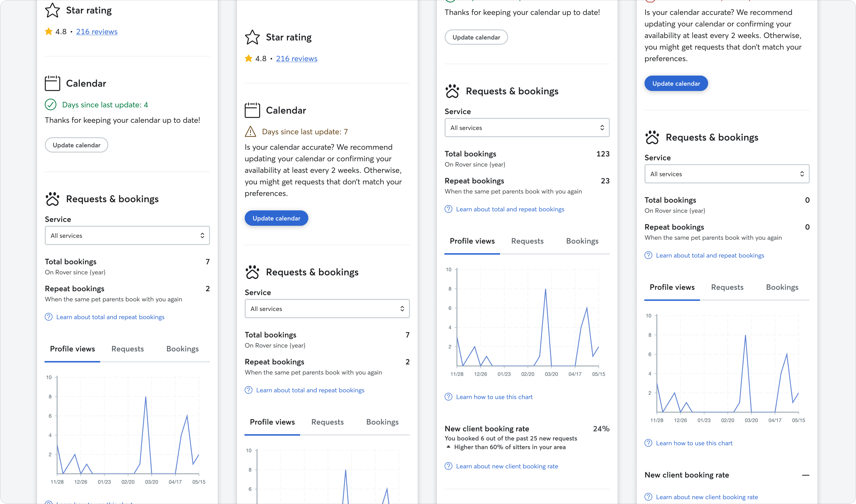Click the Repeat bookings value 23
Viewport: 856px width, 504px height.
coord(605,181)
